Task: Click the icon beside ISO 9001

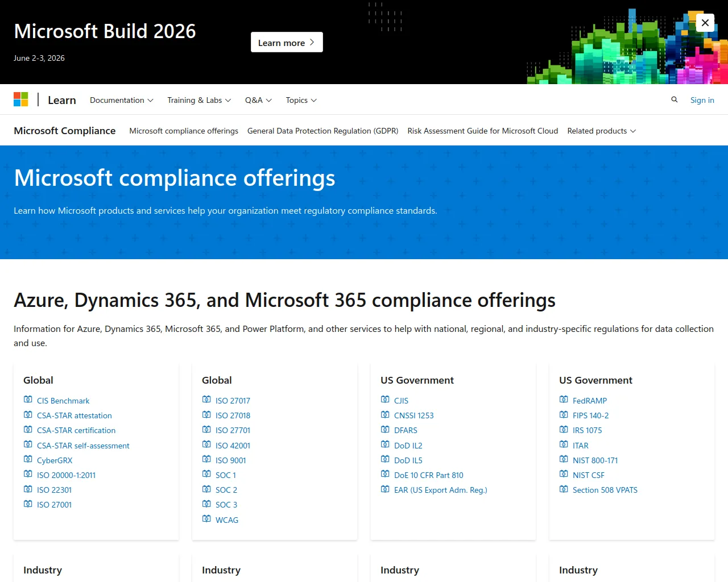Action: point(206,459)
